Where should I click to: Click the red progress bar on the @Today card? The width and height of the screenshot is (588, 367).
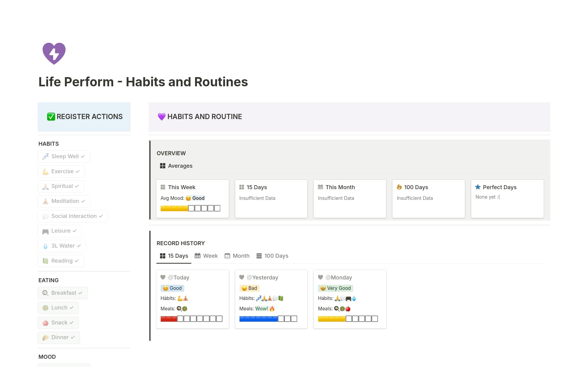168,318
